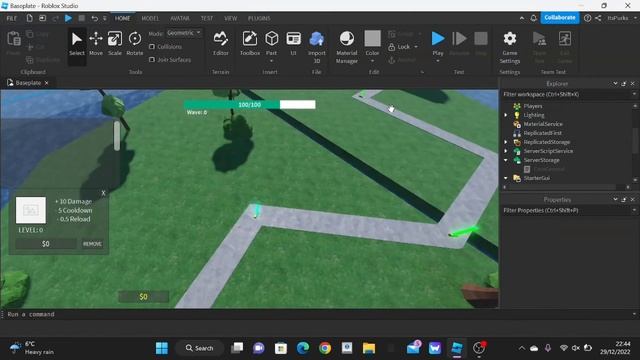Click the share icon next to help
This screenshot has width=640, height=360.
(x=598, y=18)
